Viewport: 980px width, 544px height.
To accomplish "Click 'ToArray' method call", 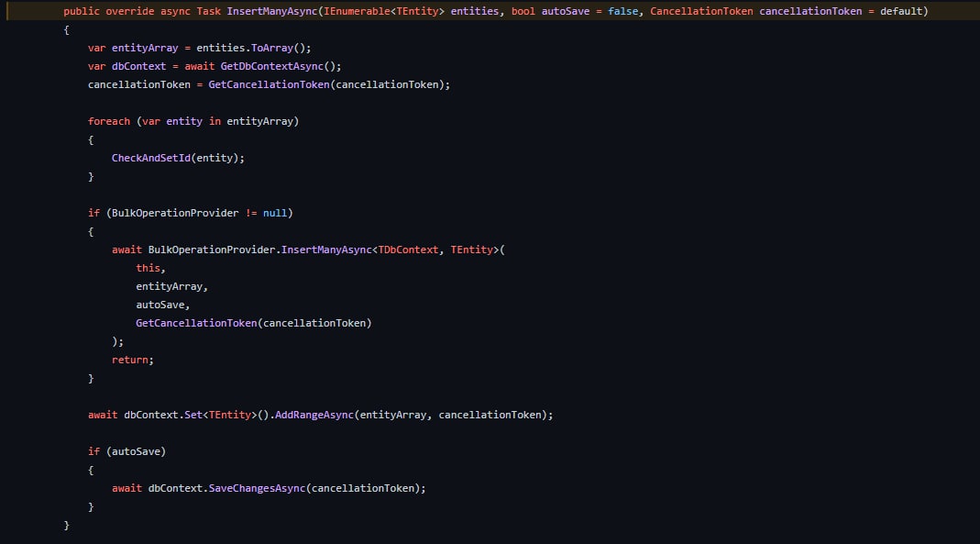I will (x=272, y=48).
